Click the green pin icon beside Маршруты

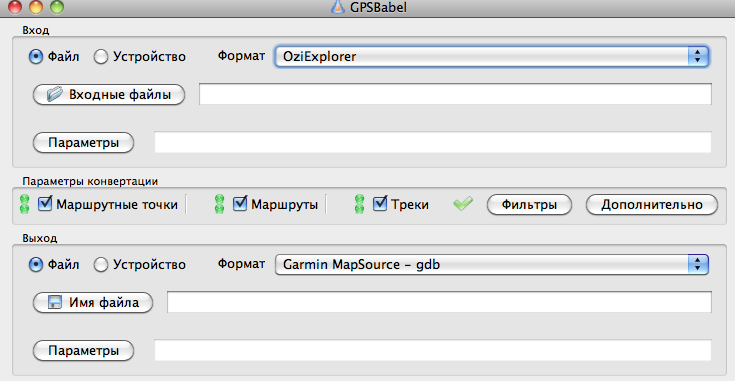[219, 204]
